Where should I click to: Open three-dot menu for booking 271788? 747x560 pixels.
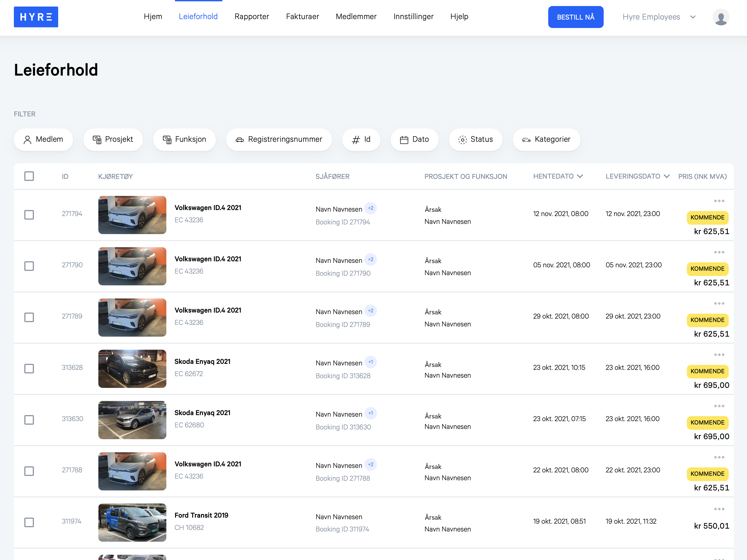point(719,458)
